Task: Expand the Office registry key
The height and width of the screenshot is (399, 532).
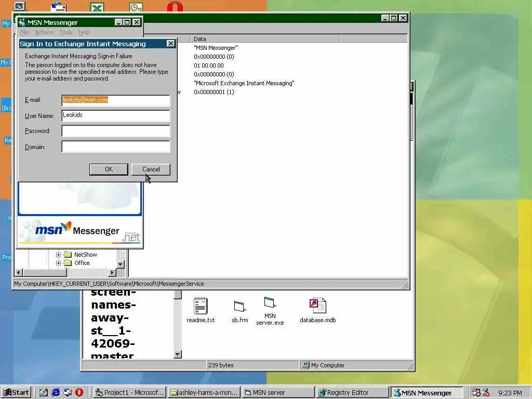Action: tap(58, 263)
